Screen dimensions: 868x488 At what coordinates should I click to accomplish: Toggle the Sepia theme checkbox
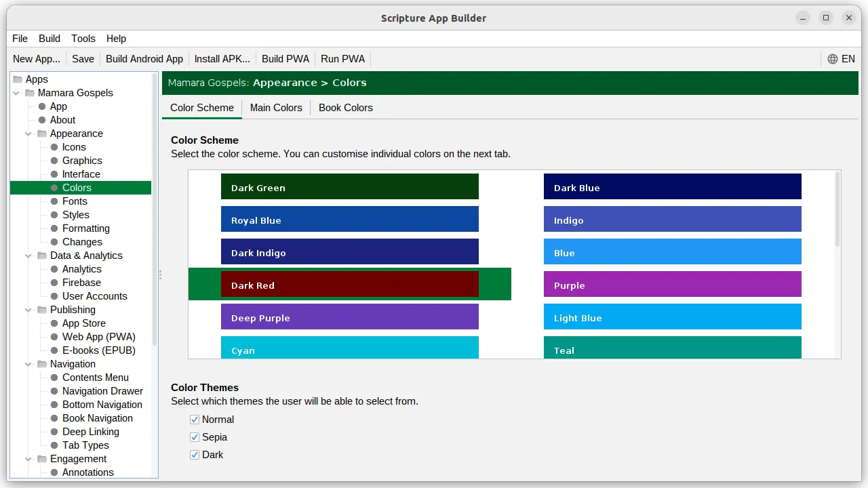click(195, 437)
